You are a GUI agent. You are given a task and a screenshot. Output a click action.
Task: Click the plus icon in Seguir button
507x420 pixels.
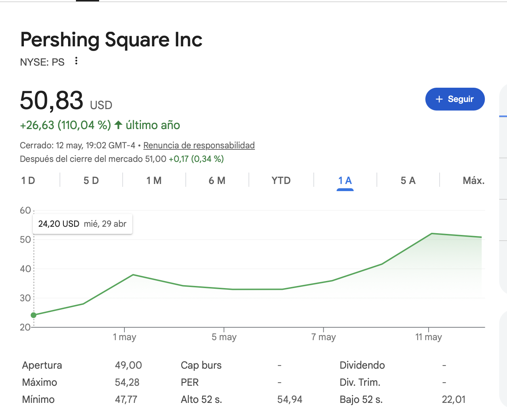click(439, 99)
